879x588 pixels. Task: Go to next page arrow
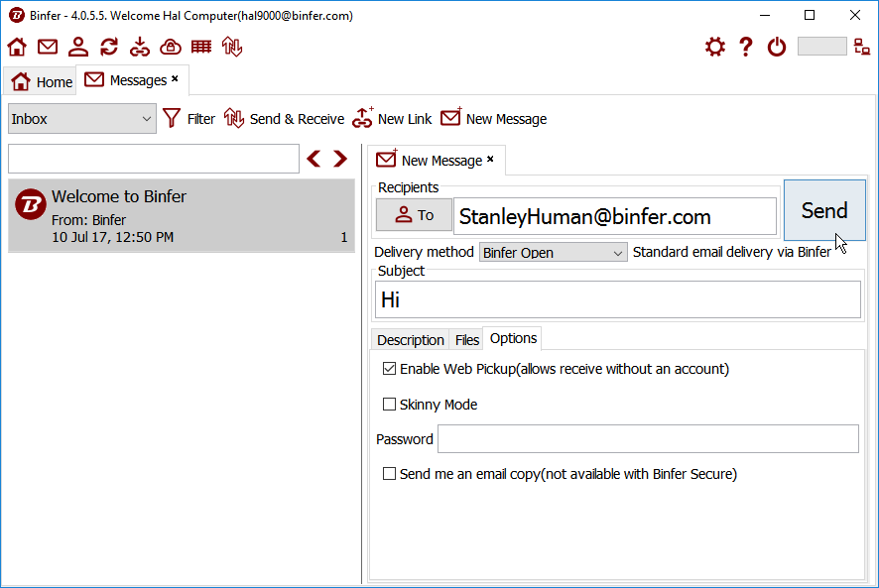click(340, 159)
